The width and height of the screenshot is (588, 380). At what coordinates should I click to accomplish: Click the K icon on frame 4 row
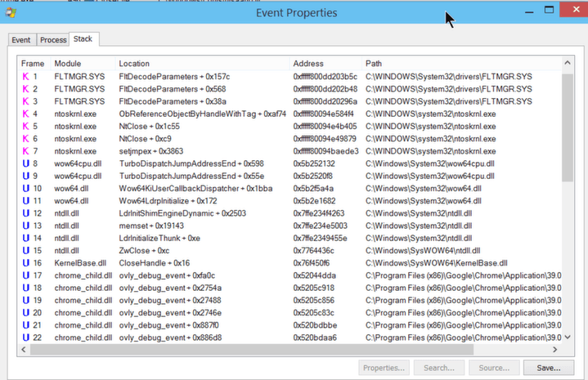[x=25, y=114]
